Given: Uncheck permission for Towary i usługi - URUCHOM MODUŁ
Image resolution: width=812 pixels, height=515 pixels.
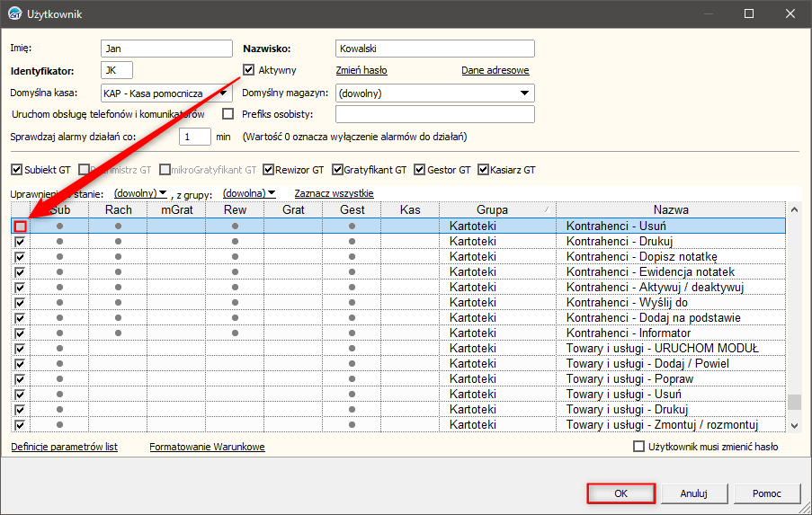Looking at the screenshot, I should tap(20, 349).
